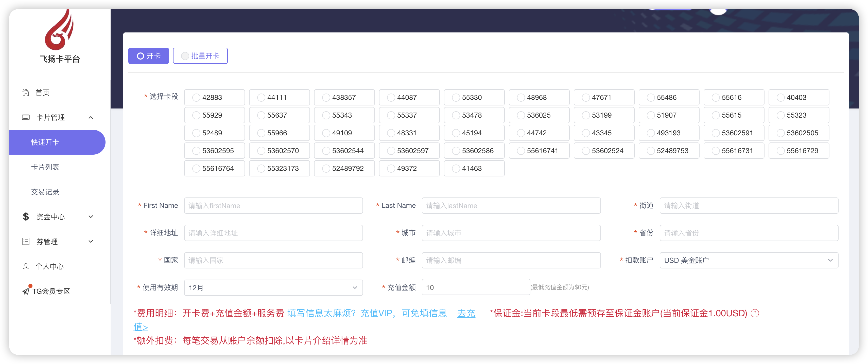Image resolution: width=868 pixels, height=364 pixels.
Task: Click the 券管理 coupon list icon
Action: tap(26, 241)
